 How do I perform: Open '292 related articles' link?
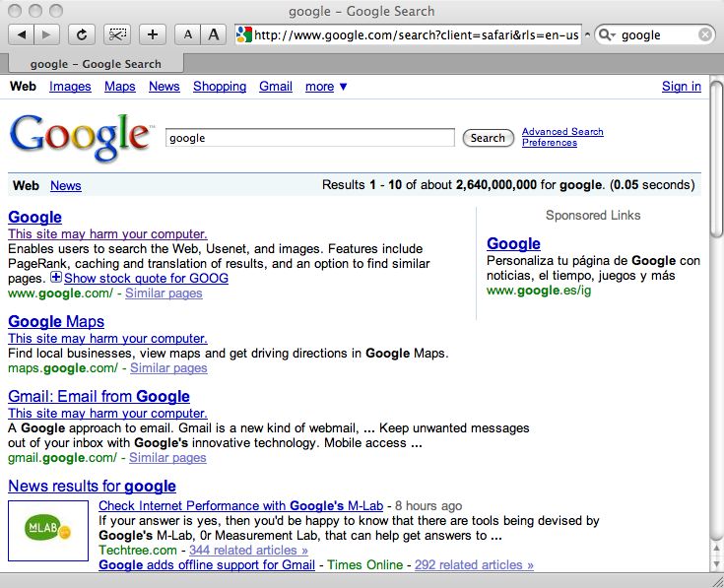[x=474, y=565]
